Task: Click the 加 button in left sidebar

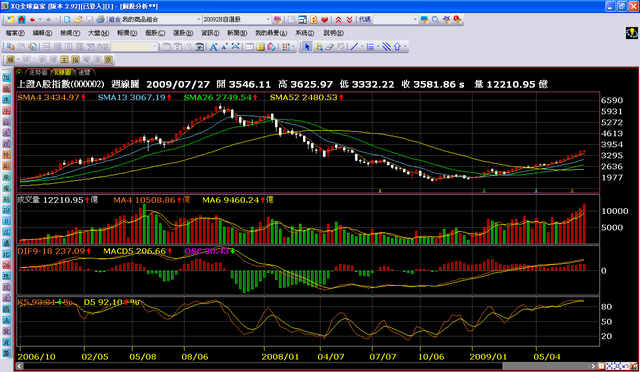Action: point(7,77)
